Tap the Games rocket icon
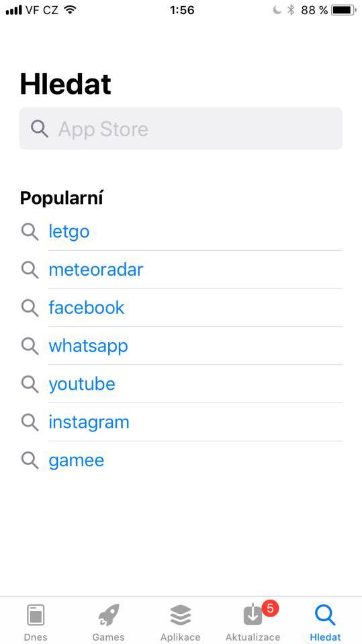The width and height of the screenshot is (362, 644). 108,615
